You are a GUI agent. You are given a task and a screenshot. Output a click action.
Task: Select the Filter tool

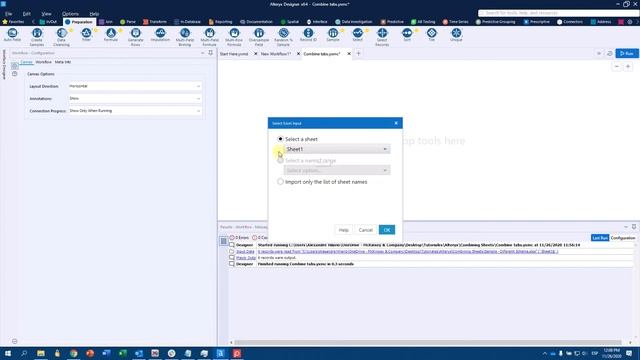pyautogui.click(x=86, y=35)
